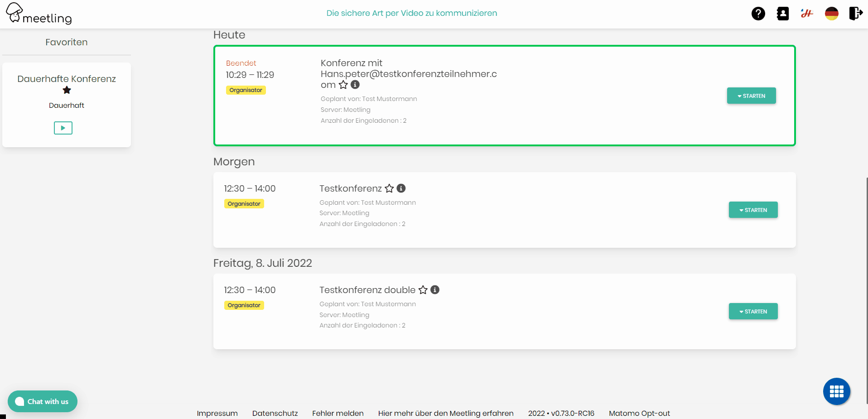Expand Starten dropdown for Testkonferenz double
Screen dimensions: 868x419
753,312
